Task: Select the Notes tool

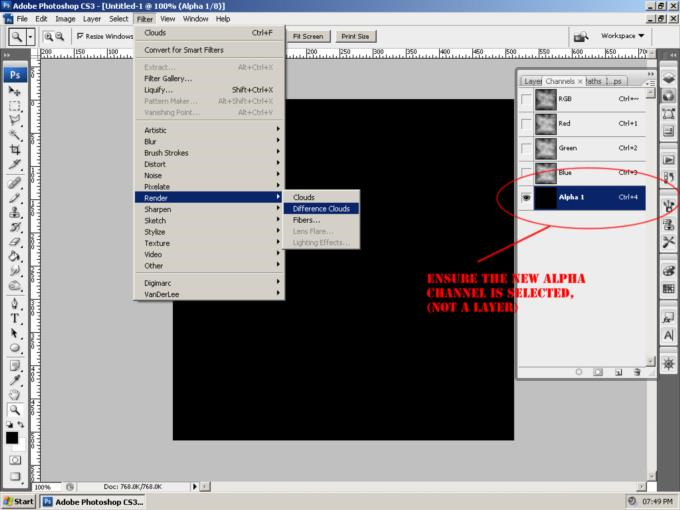Action: pos(15,366)
